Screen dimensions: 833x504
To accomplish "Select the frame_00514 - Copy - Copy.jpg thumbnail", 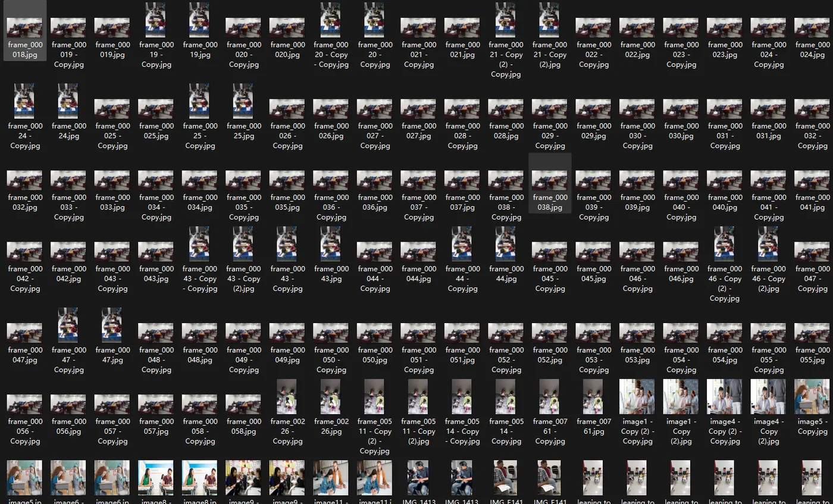I will pos(462,397).
